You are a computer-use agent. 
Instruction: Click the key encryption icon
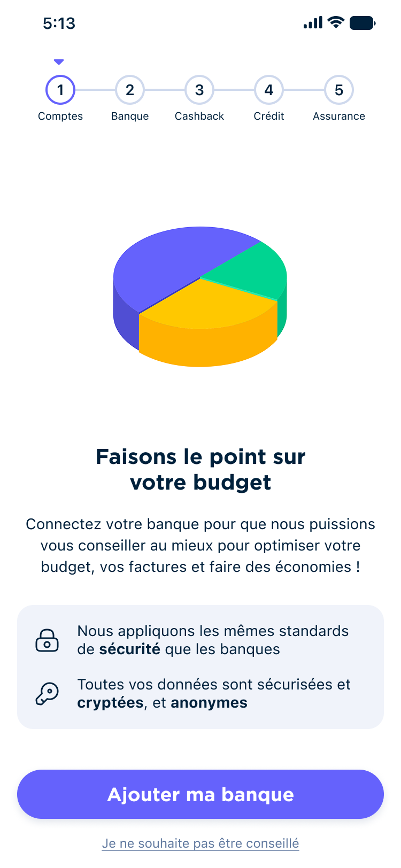tap(47, 694)
